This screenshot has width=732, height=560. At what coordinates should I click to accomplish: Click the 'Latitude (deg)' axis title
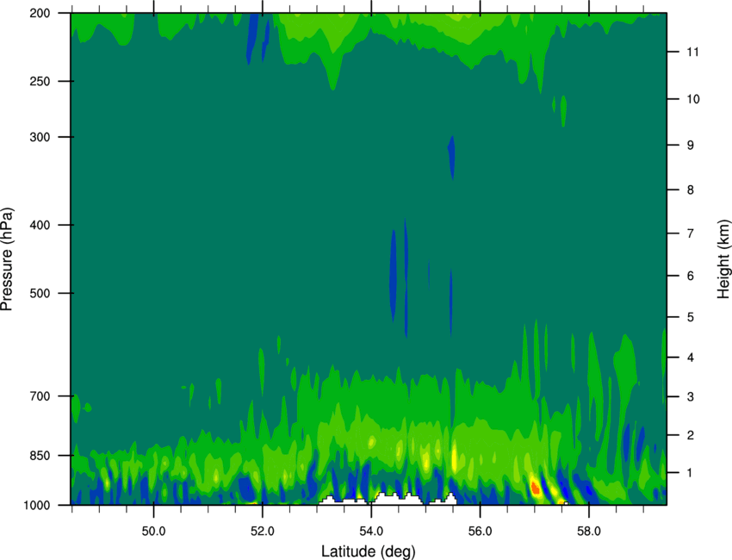point(369,551)
